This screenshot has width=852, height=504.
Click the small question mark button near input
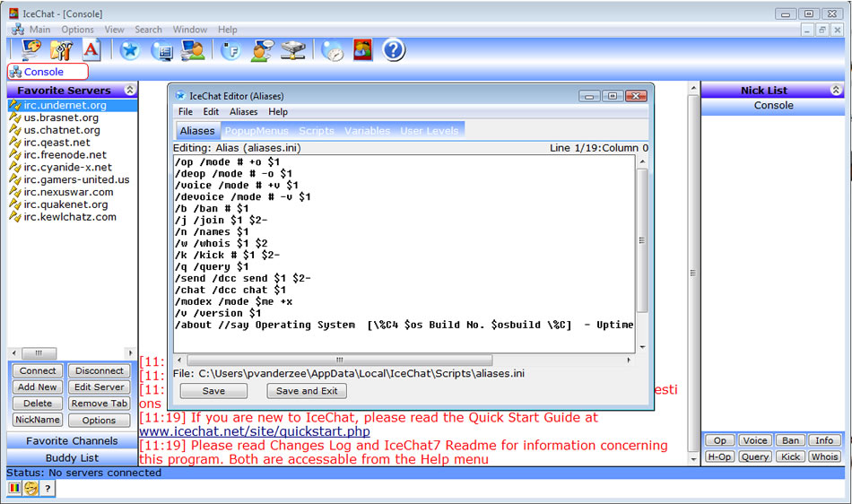[x=48, y=488]
